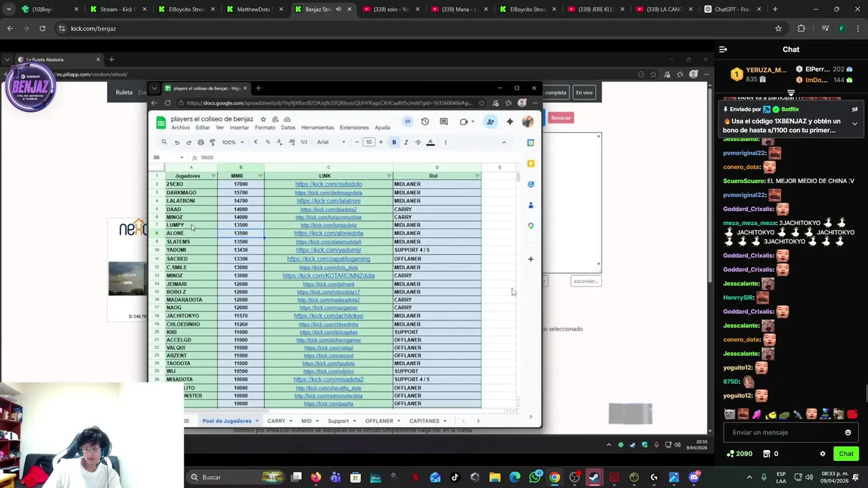Image resolution: width=868 pixels, height=488 pixels.
Task: Open Chrome extensions puzzle icon
Action: click(x=802, y=28)
